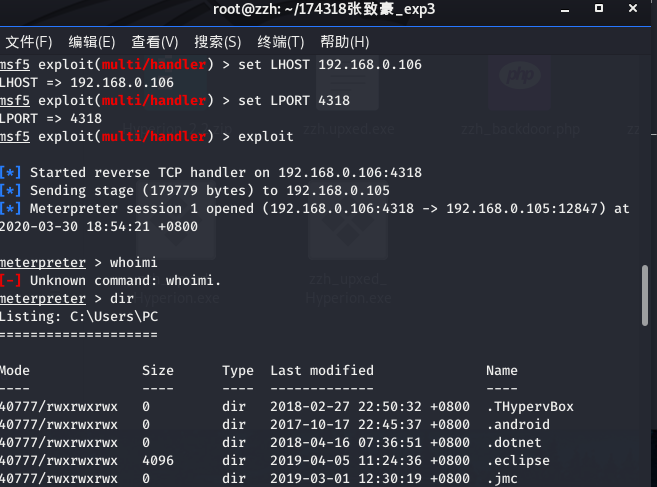Click the 'Size' column header
The image size is (657, 487).
click(x=158, y=371)
